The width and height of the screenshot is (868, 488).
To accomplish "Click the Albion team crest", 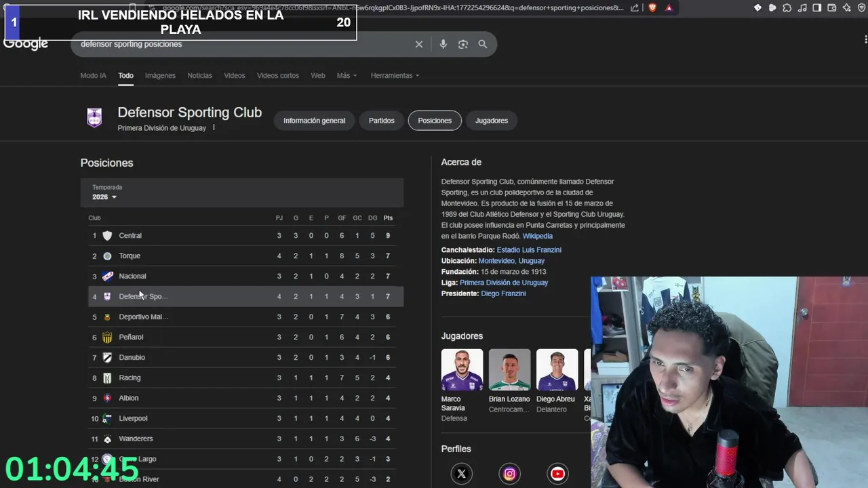I will coord(107,398).
